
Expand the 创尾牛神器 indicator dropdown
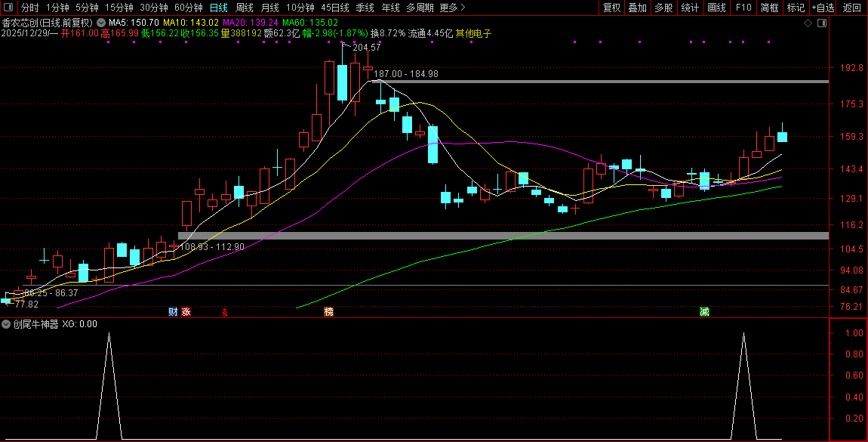(6, 323)
